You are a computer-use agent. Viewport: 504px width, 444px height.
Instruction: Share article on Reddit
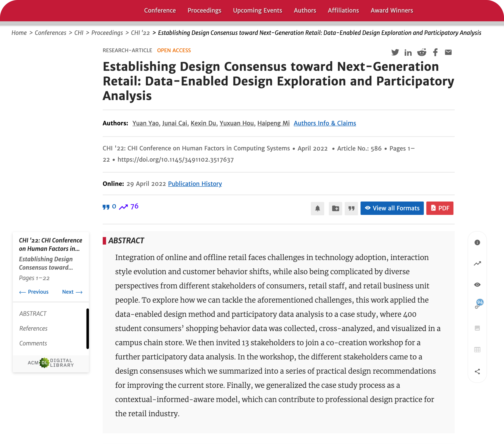(422, 52)
